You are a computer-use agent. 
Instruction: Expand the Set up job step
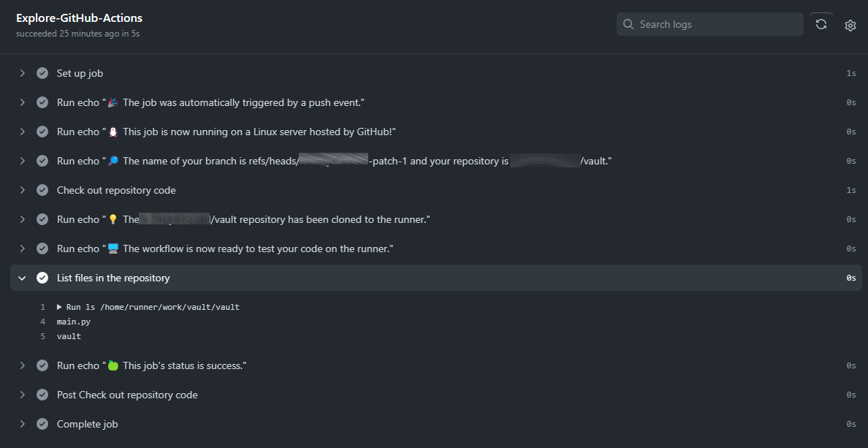pyautogui.click(x=22, y=73)
